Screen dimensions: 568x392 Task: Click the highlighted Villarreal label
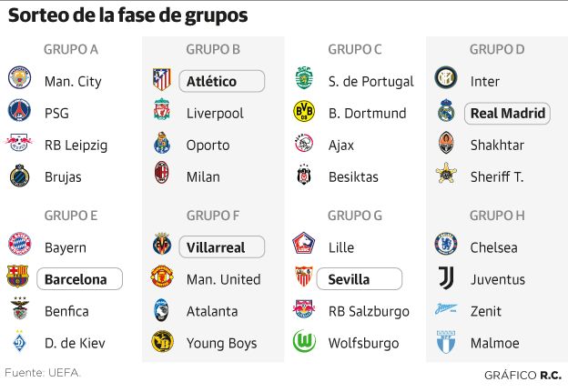point(222,246)
